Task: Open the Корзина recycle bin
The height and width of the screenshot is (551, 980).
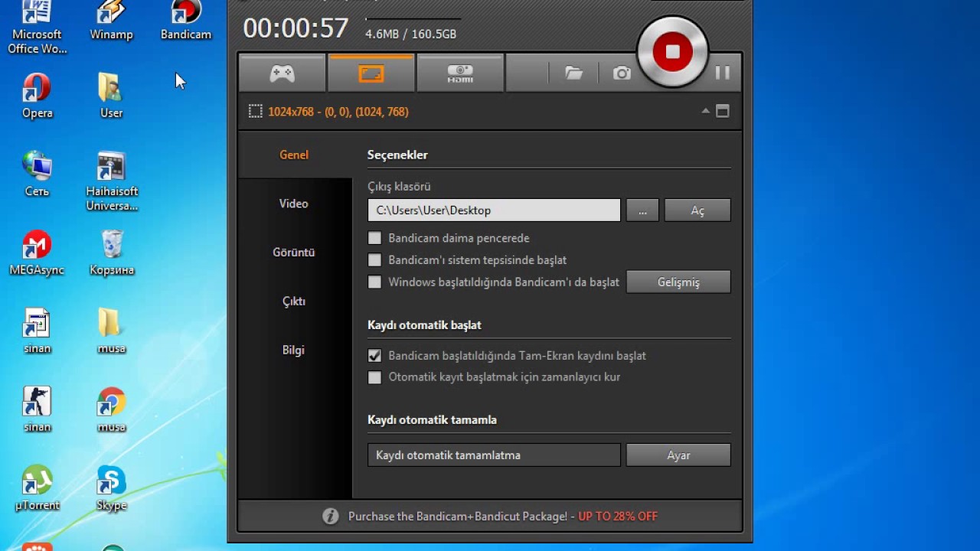Action: tap(112, 253)
